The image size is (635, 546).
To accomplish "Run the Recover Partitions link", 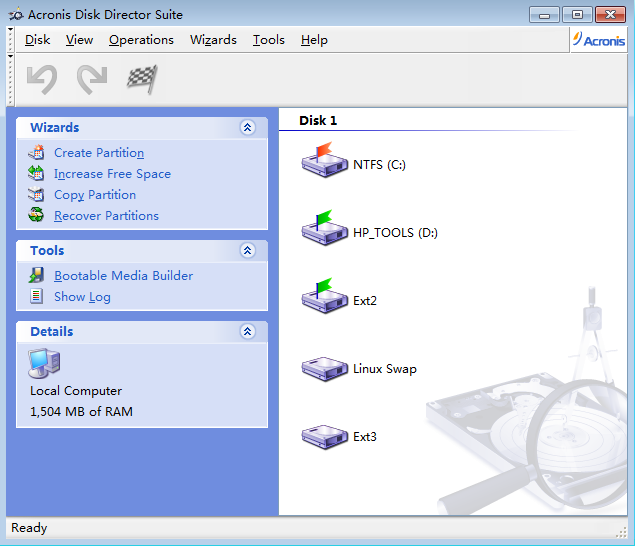I will coord(106,215).
